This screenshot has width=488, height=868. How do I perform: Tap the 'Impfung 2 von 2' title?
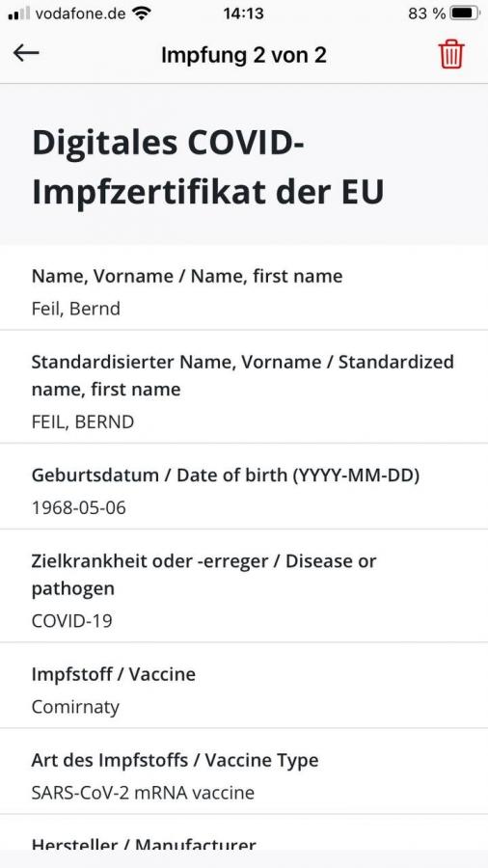(x=243, y=55)
